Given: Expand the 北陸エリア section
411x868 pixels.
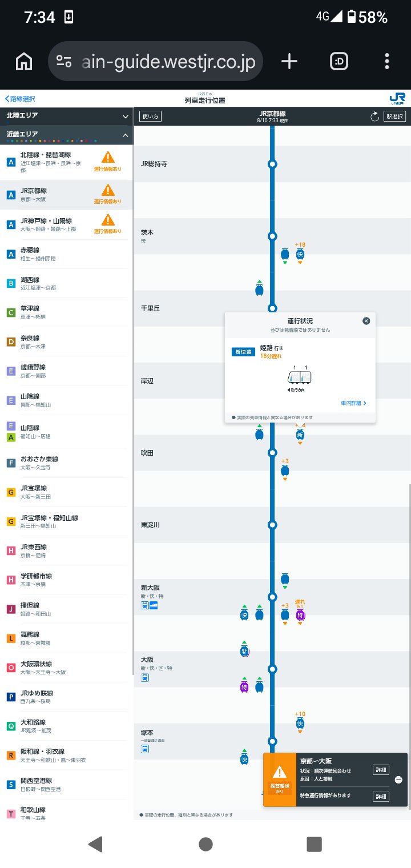Looking at the screenshot, I should pyautogui.click(x=66, y=115).
